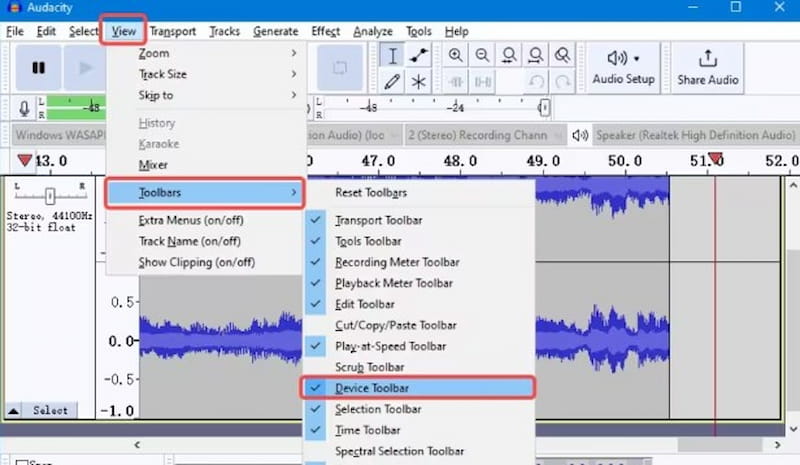This screenshot has height=465, width=800.
Task: Open the Tracks menu
Action: point(224,31)
